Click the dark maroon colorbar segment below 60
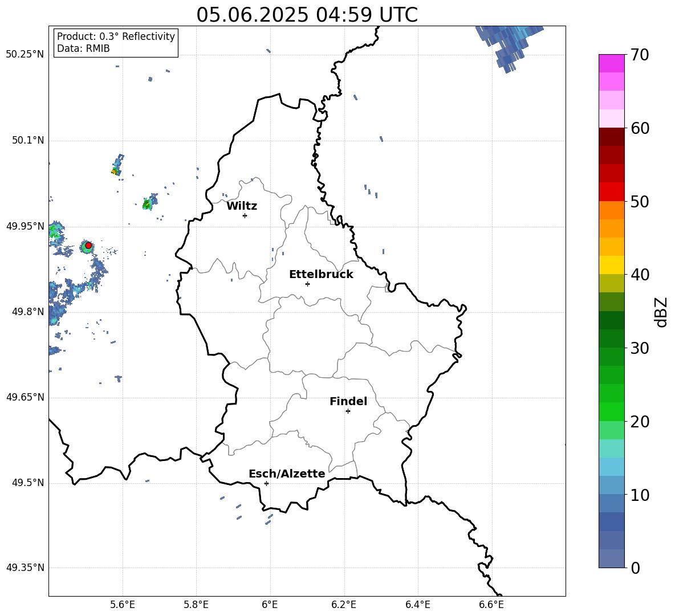The width and height of the screenshot is (675, 616). point(611,137)
